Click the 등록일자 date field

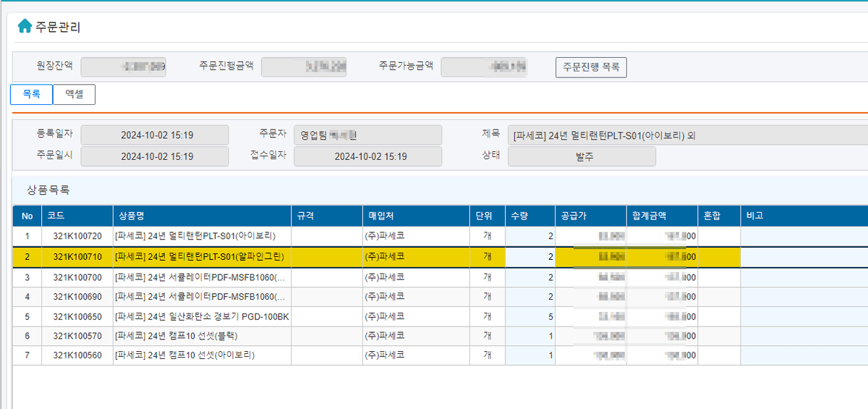(155, 135)
